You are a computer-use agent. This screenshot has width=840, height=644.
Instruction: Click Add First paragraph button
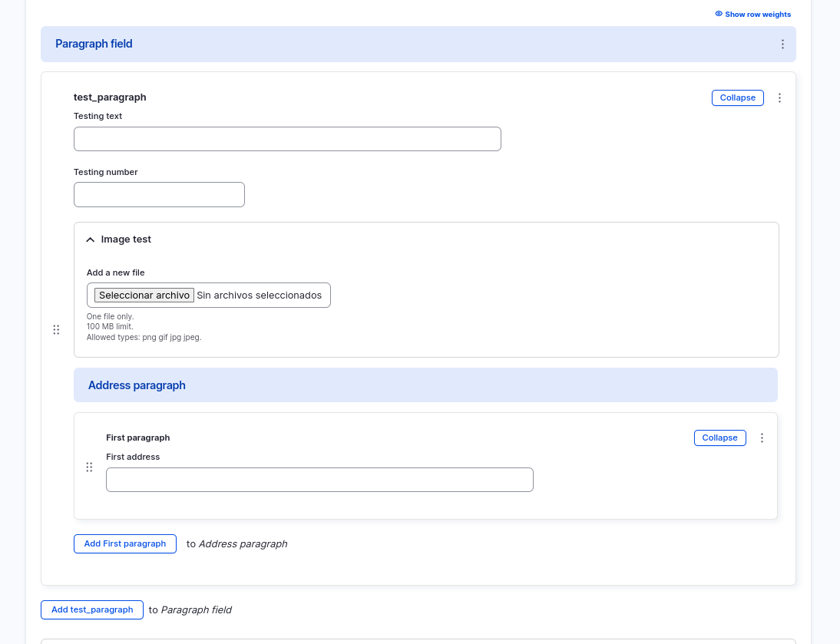pos(124,543)
